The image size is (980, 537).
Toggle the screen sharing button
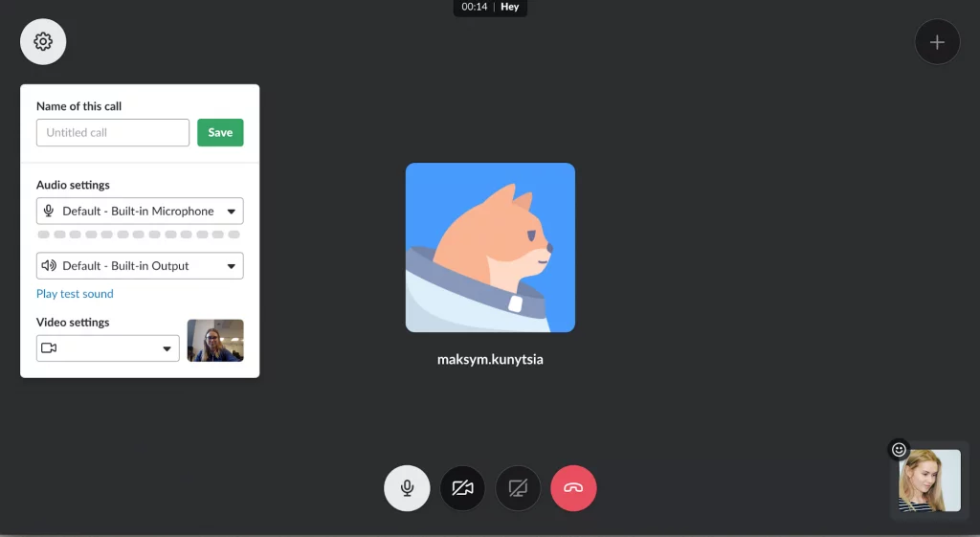click(x=518, y=488)
